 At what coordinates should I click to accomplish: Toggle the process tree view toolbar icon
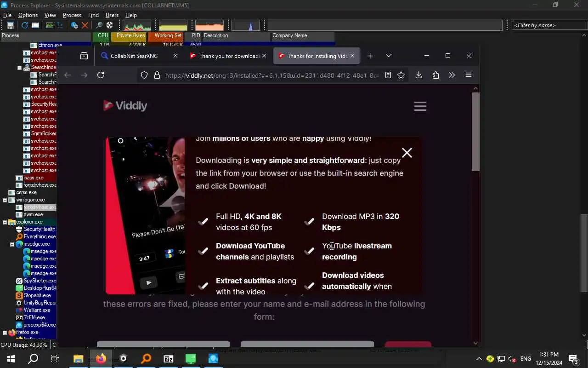60,25
